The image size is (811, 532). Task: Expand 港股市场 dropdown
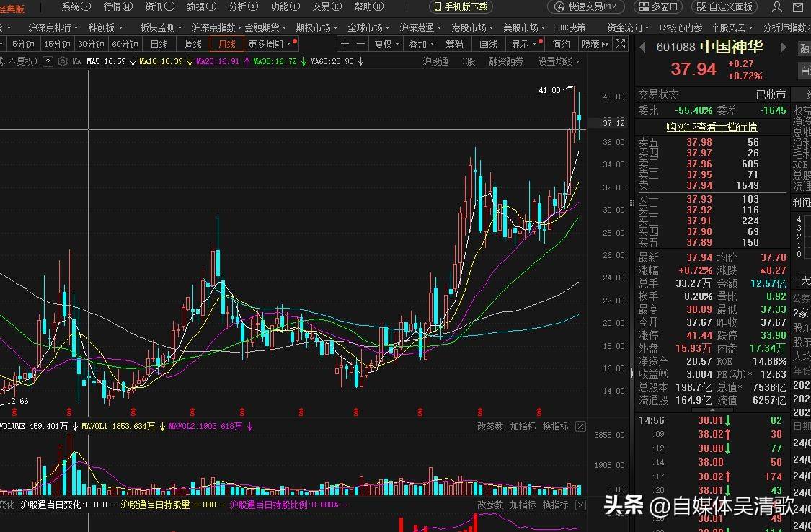[x=471, y=27]
